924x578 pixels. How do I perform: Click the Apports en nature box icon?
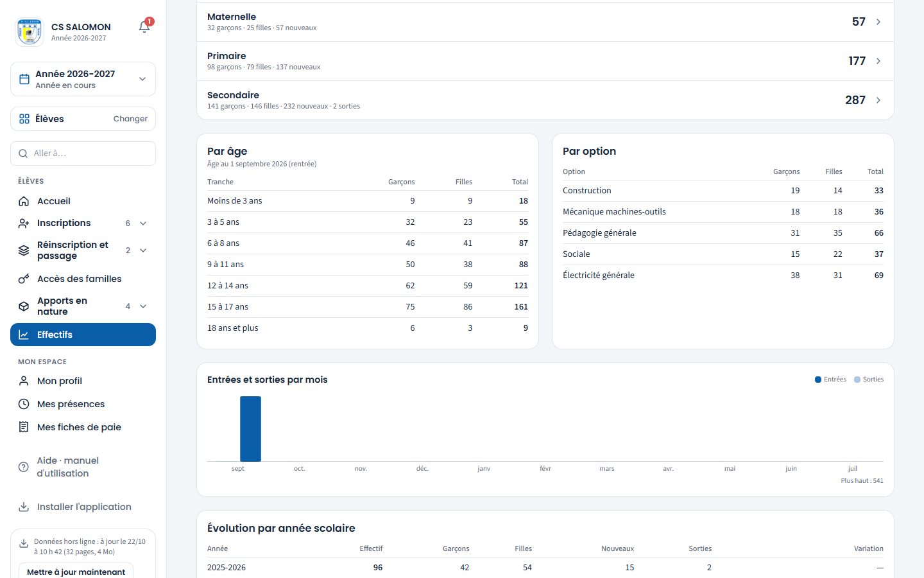(24, 306)
